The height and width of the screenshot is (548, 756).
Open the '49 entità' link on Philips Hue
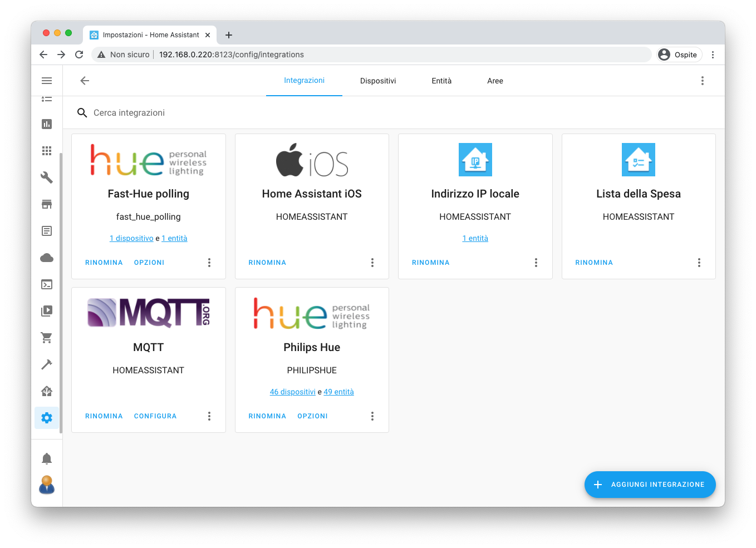pyautogui.click(x=339, y=392)
